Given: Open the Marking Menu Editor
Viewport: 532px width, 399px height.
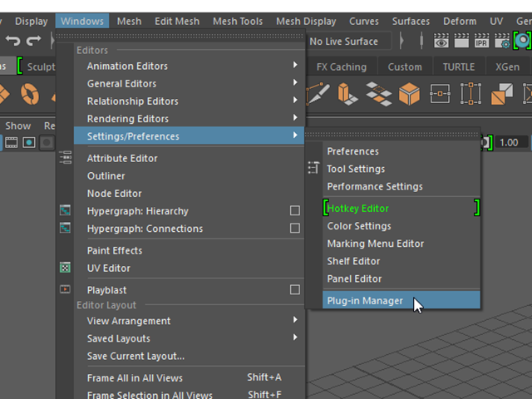Looking at the screenshot, I should pyautogui.click(x=401, y=244).
